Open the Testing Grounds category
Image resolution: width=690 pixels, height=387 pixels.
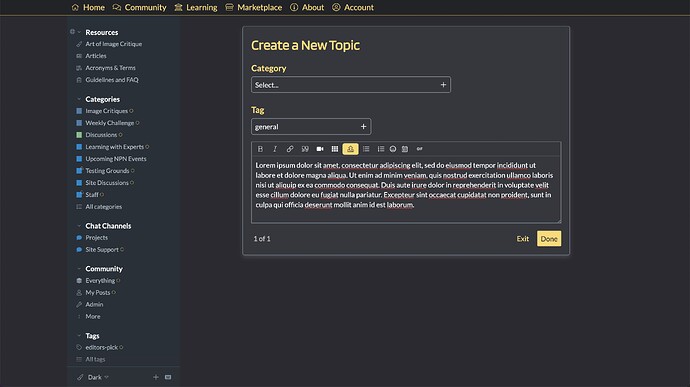[107, 170]
